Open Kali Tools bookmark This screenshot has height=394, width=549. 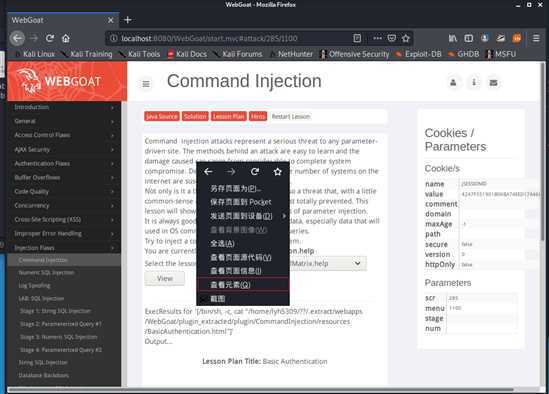[140, 54]
